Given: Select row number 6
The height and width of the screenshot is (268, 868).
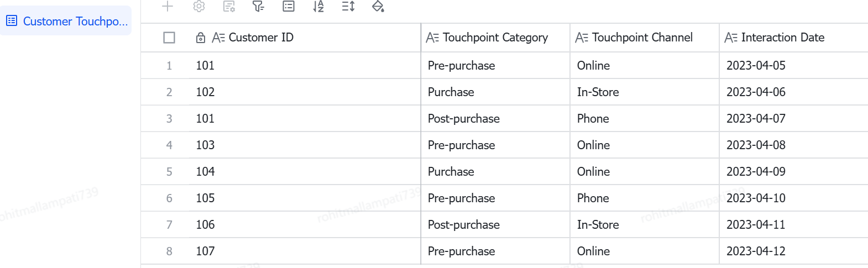Looking at the screenshot, I should (169, 198).
